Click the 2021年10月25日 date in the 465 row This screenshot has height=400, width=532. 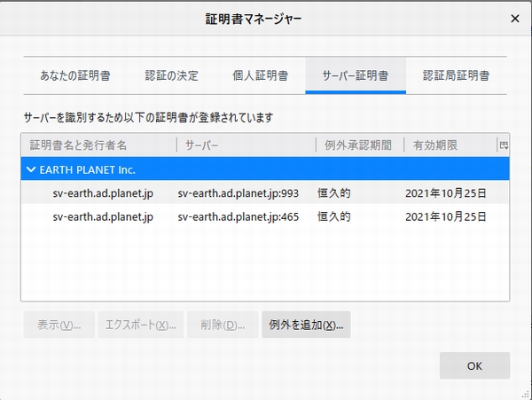tap(446, 216)
